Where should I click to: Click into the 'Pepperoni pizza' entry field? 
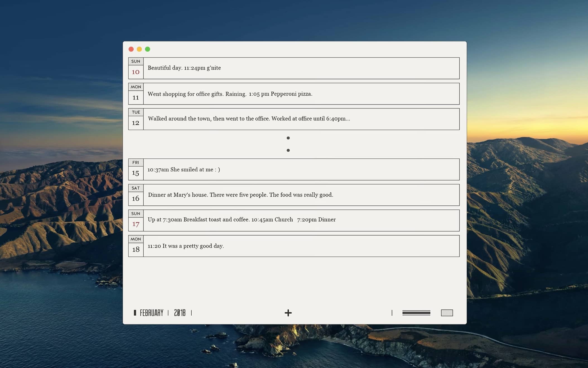coord(301,94)
